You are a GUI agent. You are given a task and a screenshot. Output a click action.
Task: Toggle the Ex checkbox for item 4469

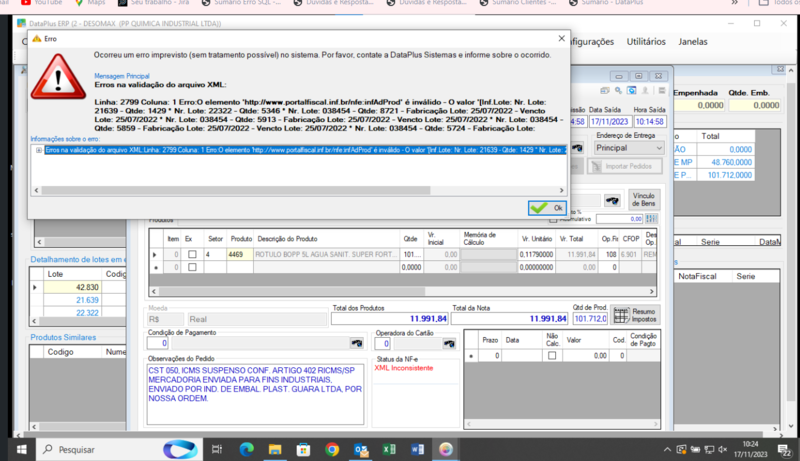[192, 254]
